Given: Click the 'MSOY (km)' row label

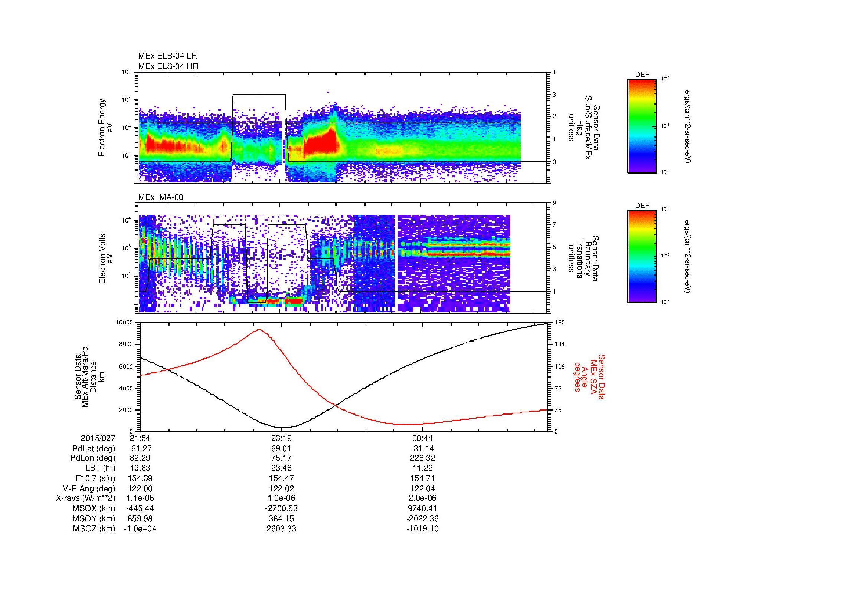Looking at the screenshot, I should coord(94,518).
